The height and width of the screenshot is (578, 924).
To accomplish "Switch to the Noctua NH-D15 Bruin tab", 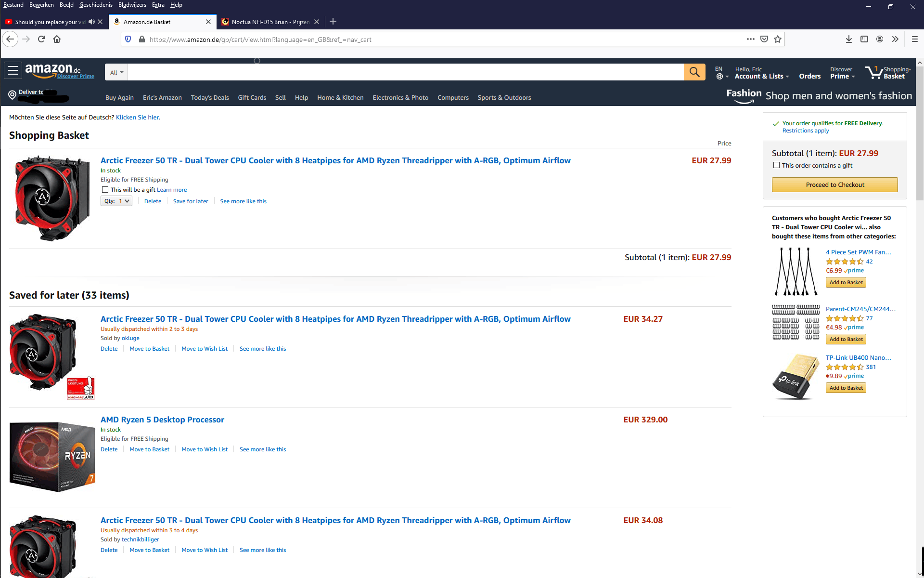I will [x=269, y=22].
